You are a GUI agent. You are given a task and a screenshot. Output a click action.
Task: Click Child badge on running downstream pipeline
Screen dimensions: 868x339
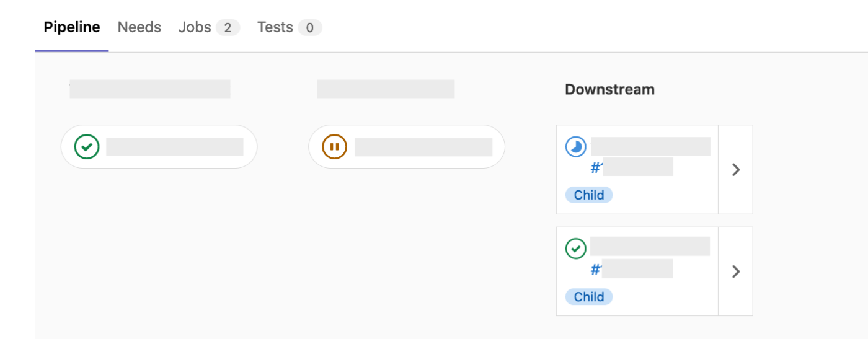[x=589, y=195]
